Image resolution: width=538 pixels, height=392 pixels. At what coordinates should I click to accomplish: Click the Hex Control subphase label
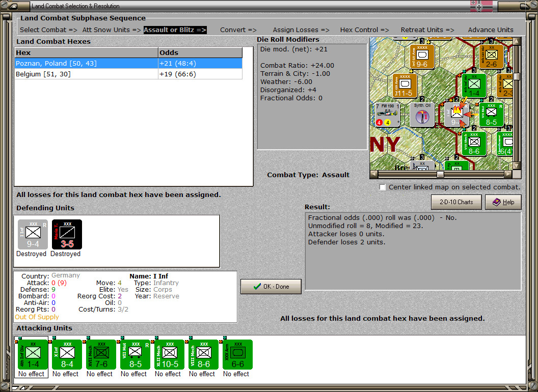pos(364,30)
